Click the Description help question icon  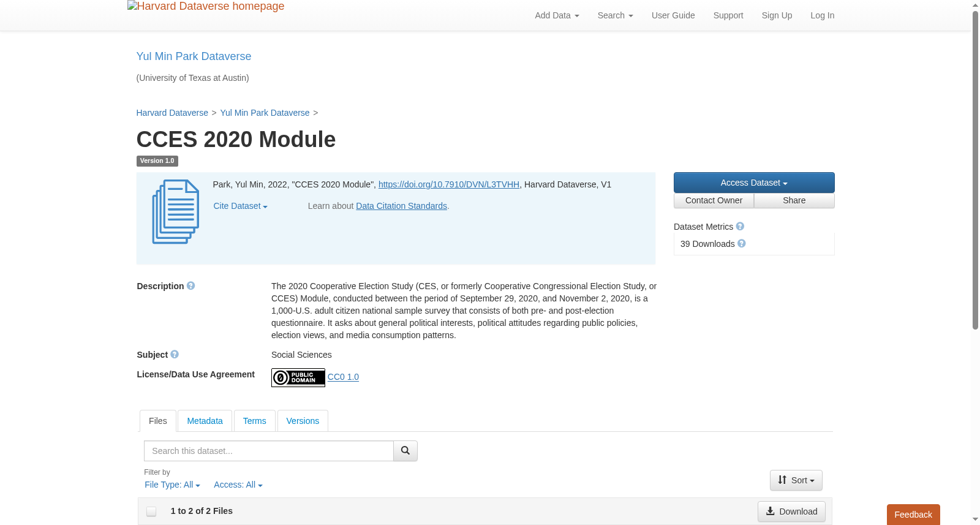191,286
